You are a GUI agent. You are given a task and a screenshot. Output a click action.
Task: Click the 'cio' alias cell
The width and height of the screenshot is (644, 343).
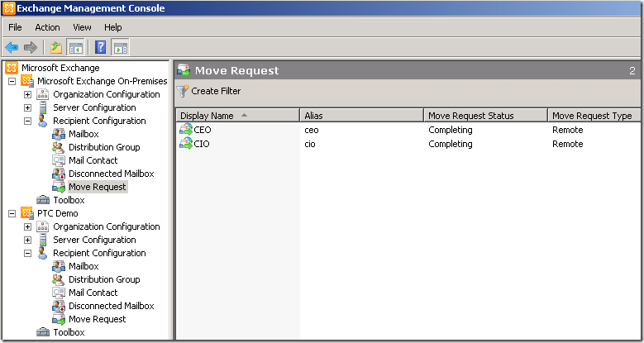pos(310,144)
